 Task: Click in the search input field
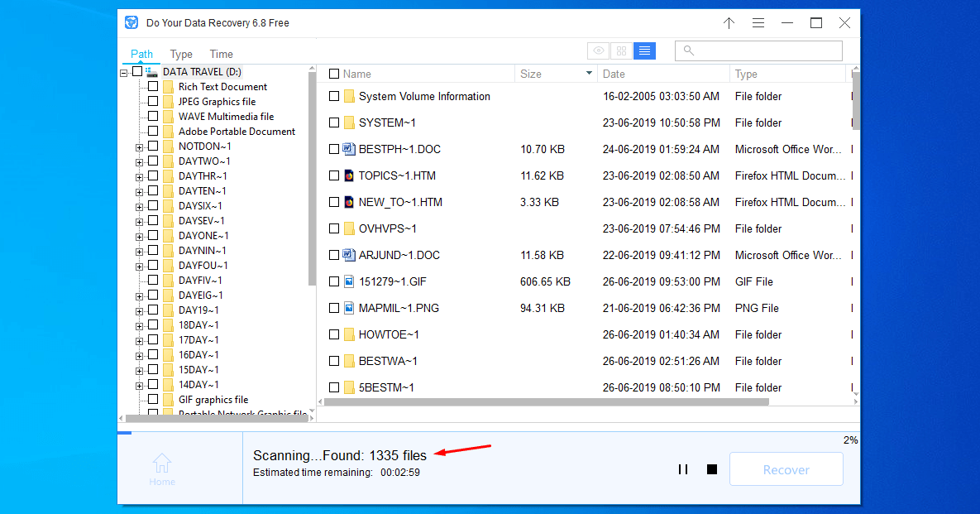click(758, 50)
